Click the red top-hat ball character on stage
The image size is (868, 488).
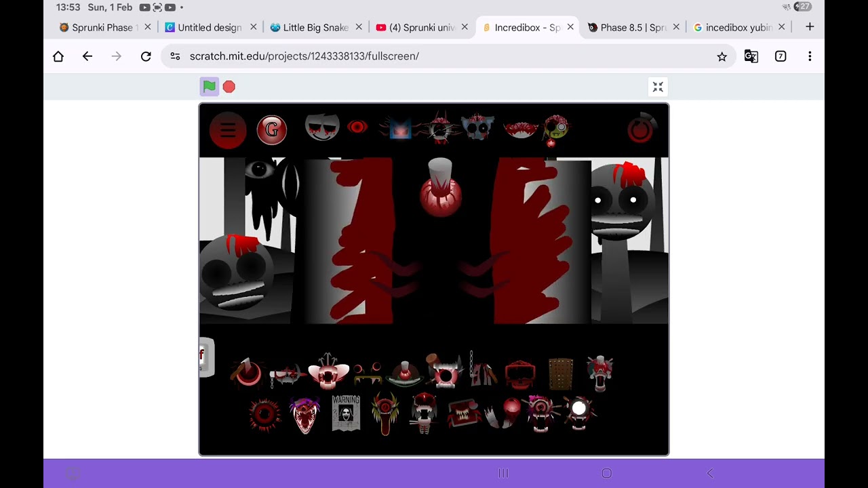click(x=441, y=188)
